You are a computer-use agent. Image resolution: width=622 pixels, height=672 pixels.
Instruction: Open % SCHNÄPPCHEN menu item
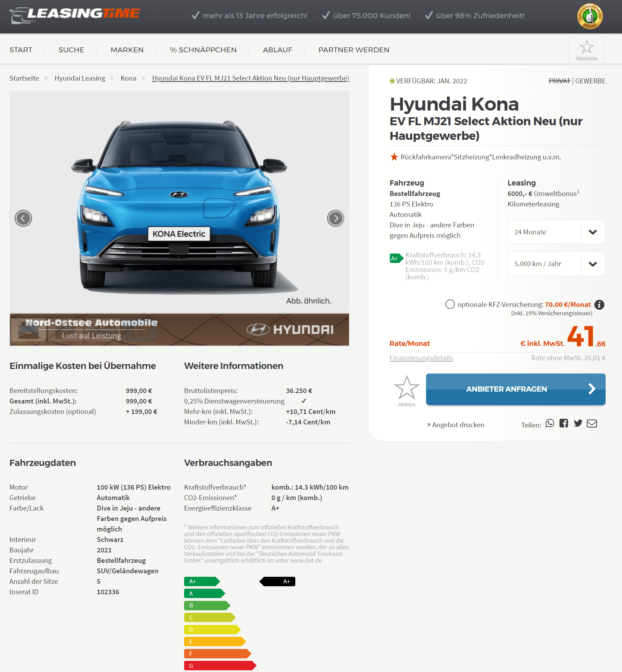pos(203,50)
